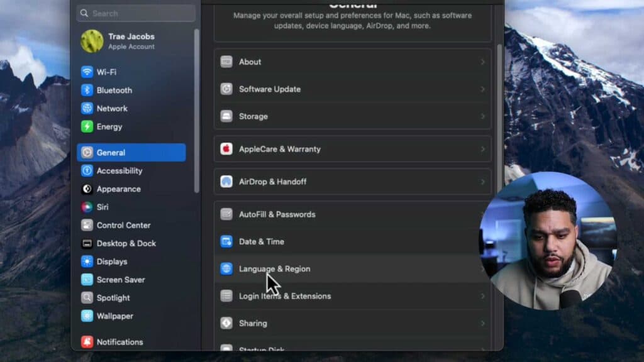Click Trae Jacobs profile avatar
The height and width of the screenshot is (362, 644).
click(x=92, y=41)
